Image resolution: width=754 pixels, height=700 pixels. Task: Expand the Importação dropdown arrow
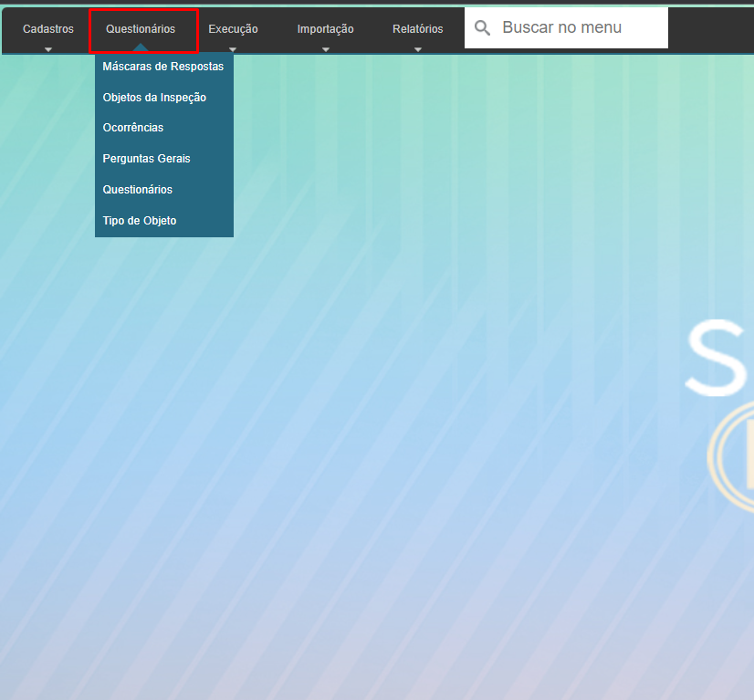click(x=325, y=49)
